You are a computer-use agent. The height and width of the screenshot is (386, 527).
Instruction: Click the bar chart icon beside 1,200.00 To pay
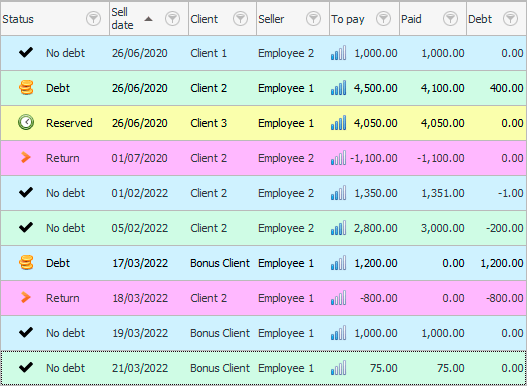pos(338,263)
